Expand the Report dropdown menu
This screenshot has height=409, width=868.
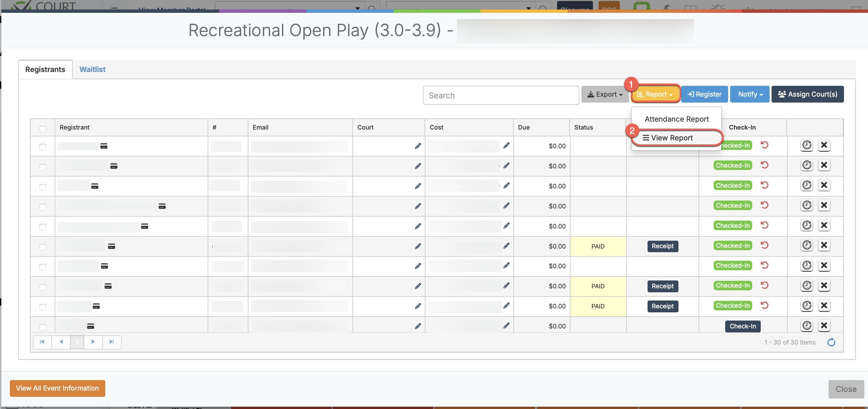tap(655, 94)
